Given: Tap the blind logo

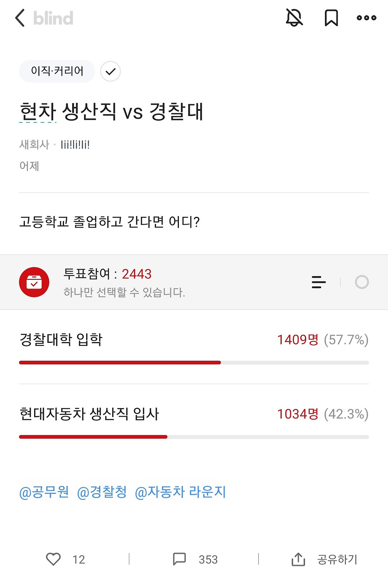Looking at the screenshot, I should [x=53, y=18].
